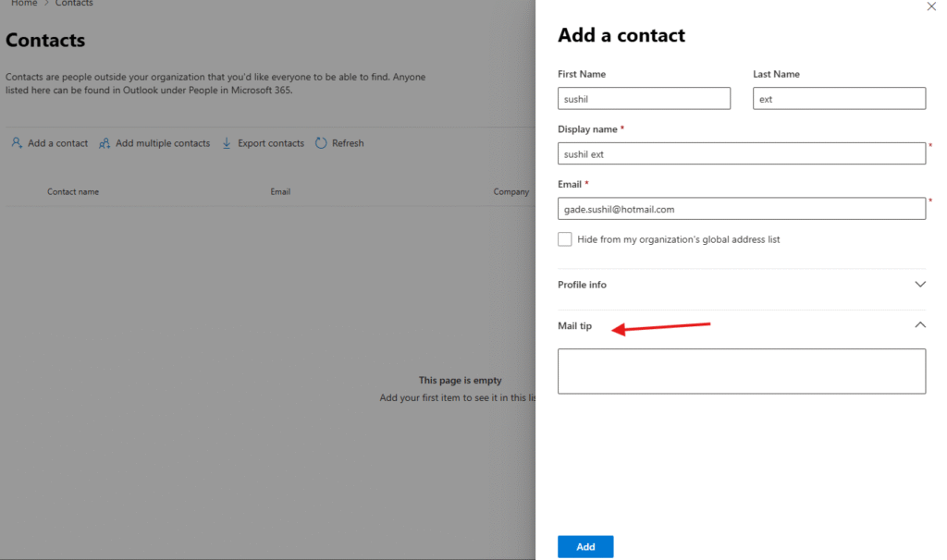Click the Refresh icon in toolbar
The image size is (947, 560).
(321, 143)
